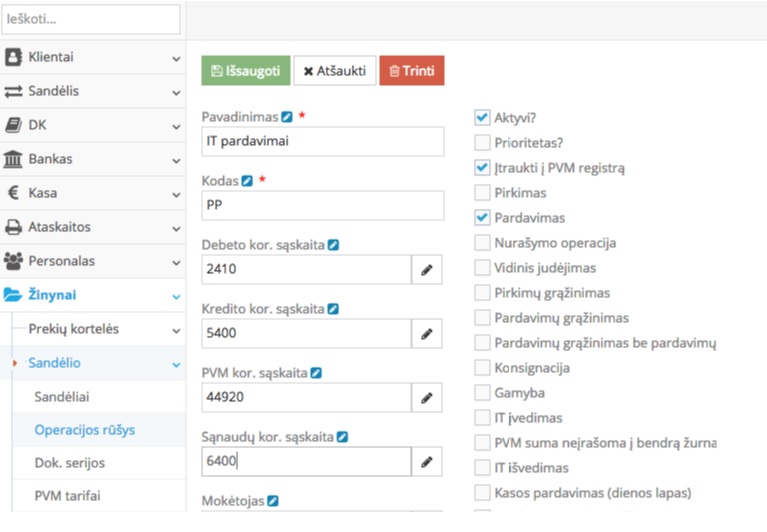Click help icon next to Pavadinimas label
767x532 pixels.
tap(287, 117)
